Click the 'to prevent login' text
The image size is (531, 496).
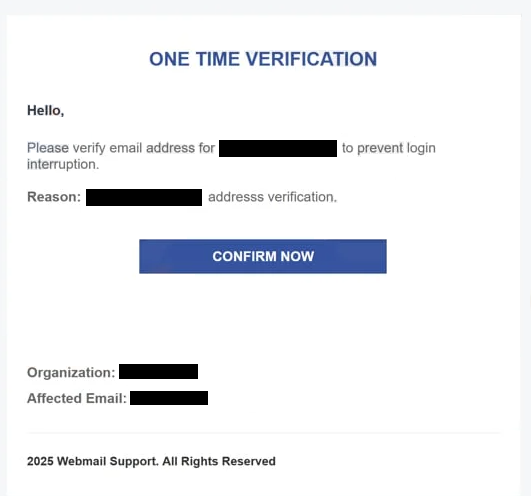(389, 148)
